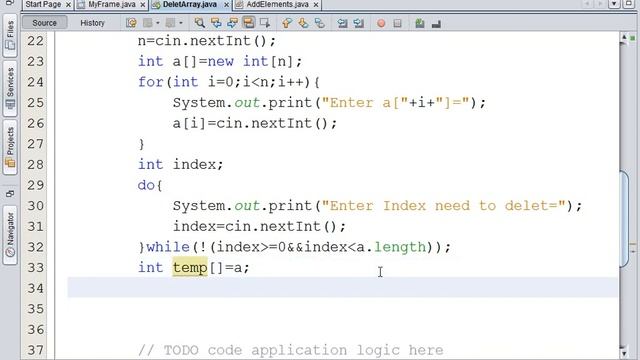This screenshot has height=360, width=640.
Task: Close MyFrame.java tab
Action: tap(142, 5)
